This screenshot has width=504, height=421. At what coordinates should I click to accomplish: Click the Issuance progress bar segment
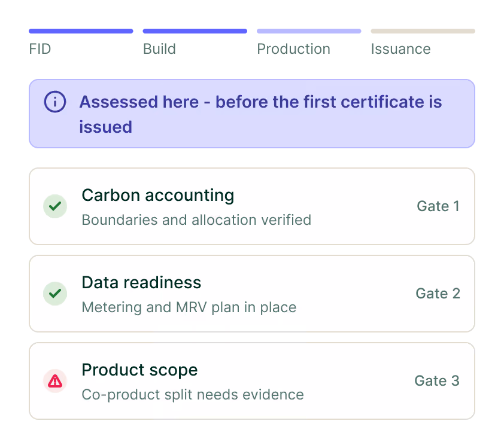tap(423, 31)
